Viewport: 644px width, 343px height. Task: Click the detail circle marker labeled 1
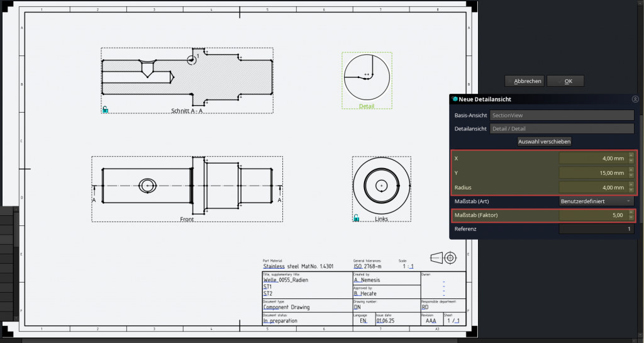click(x=191, y=60)
